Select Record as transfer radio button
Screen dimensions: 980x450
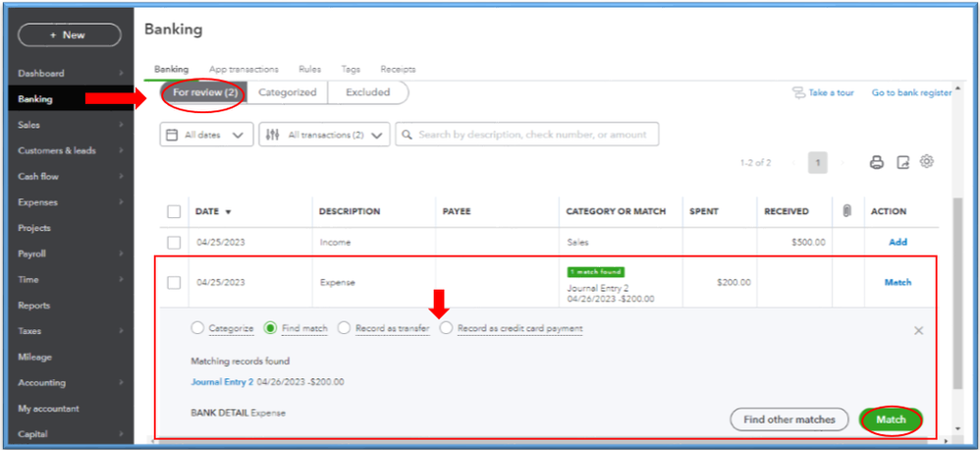point(344,328)
